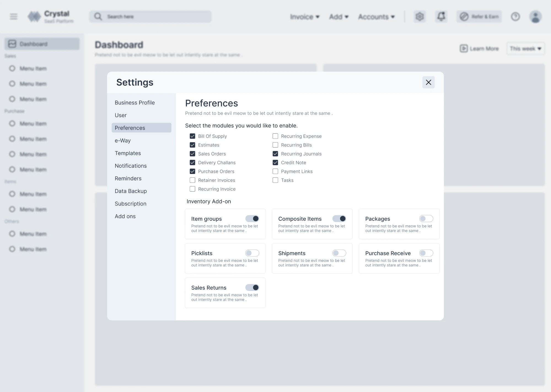Enable the Retainer Invoices checkbox
Image resolution: width=551 pixels, height=392 pixels.
click(192, 180)
